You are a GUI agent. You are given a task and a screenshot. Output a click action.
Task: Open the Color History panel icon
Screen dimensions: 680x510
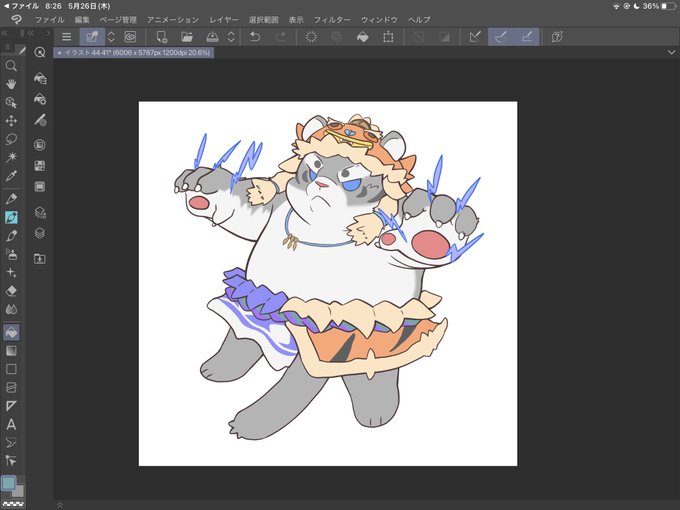(x=39, y=186)
